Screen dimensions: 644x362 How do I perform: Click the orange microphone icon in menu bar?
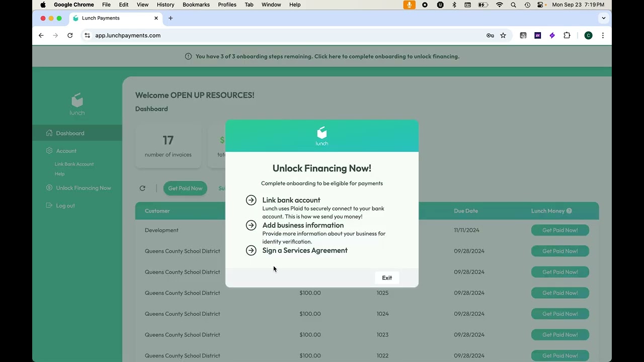point(410,5)
